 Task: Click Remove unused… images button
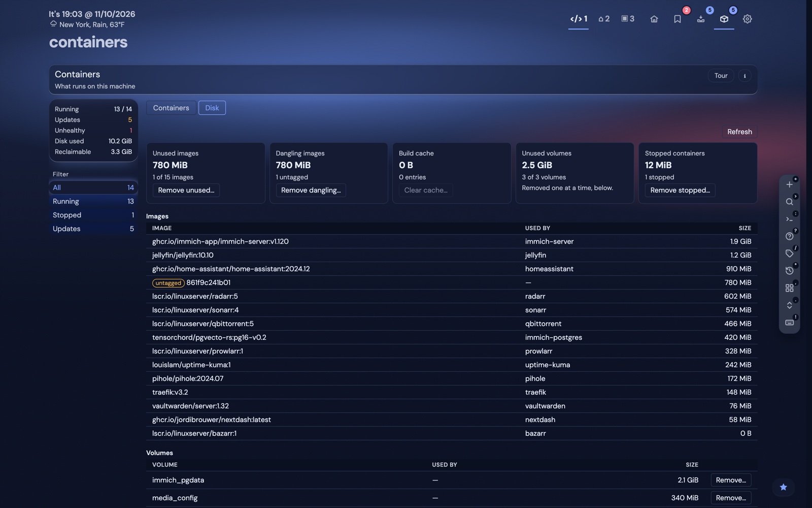tap(186, 190)
